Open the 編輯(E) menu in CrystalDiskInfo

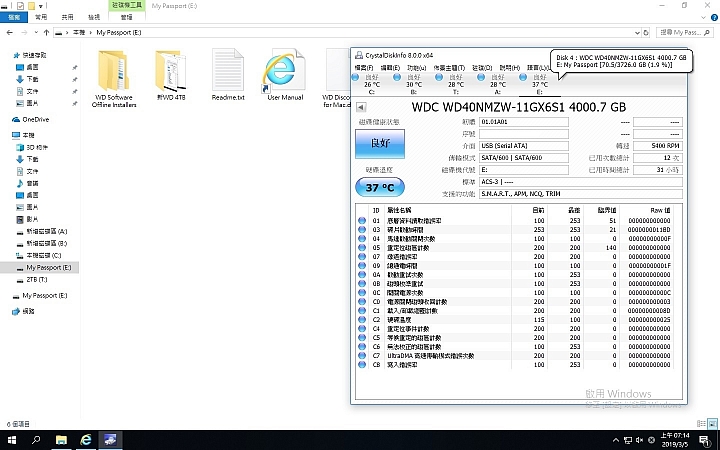pyautogui.click(x=390, y=68)
